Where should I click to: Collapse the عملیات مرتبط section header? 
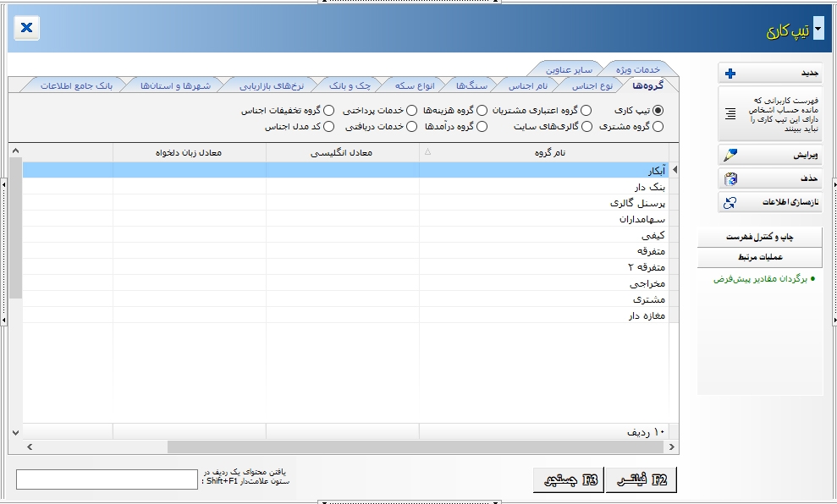(x=759, y=257)
